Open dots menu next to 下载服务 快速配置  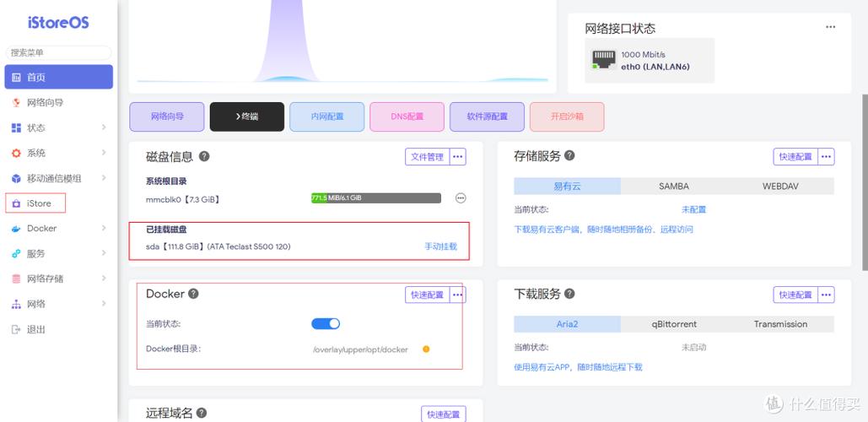pos(826,295)
